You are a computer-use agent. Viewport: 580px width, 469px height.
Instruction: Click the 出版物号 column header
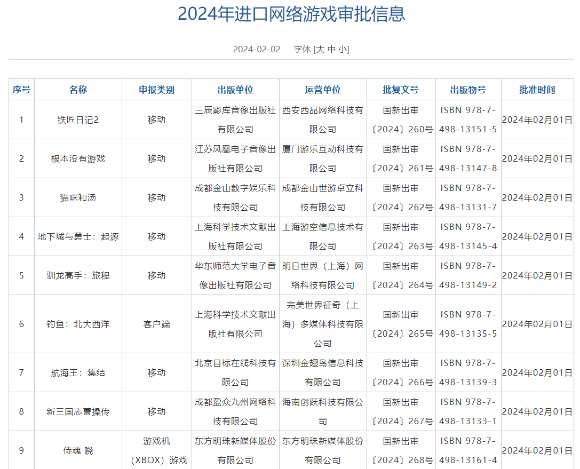pyautogui.click(x=468, y=90)
